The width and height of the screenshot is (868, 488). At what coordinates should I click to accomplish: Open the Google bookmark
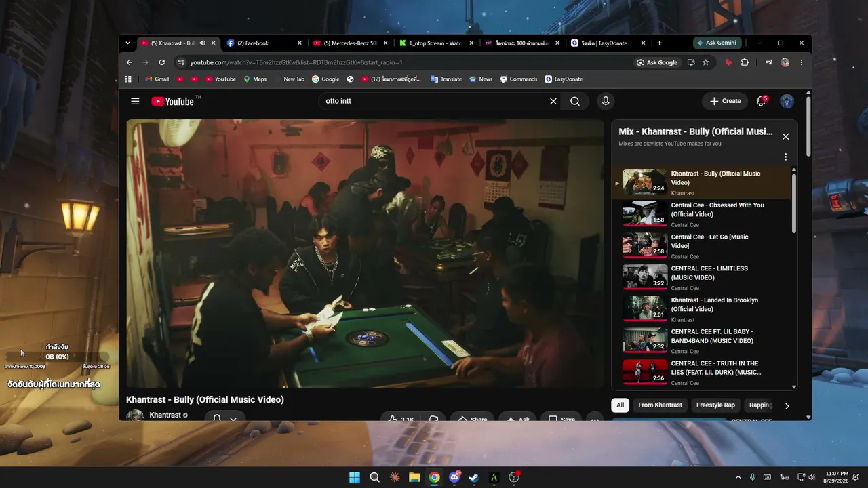tap(325, 79)
